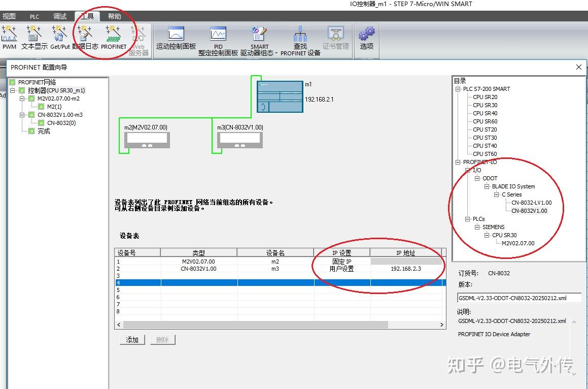This screenshot has width=588, height=389.
Task: Select the 完成 step in wizard tree
Action: click(43, 131)
